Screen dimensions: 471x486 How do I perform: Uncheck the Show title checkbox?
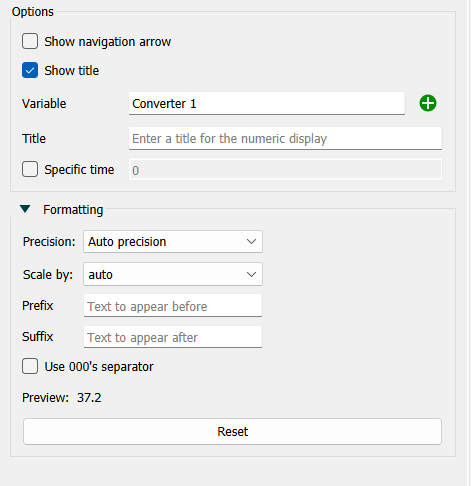(x=30, y=70)
